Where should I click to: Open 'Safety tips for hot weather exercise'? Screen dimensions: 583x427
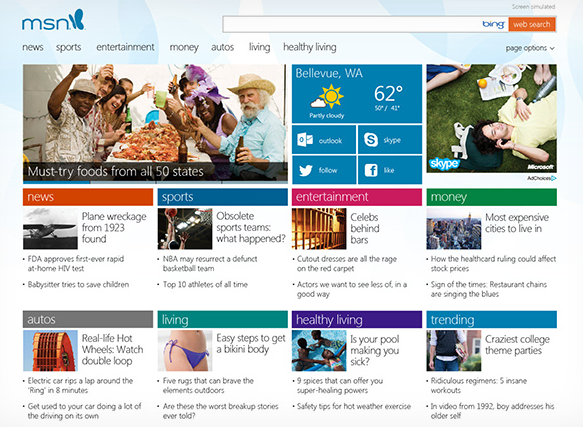coord(354,407)
